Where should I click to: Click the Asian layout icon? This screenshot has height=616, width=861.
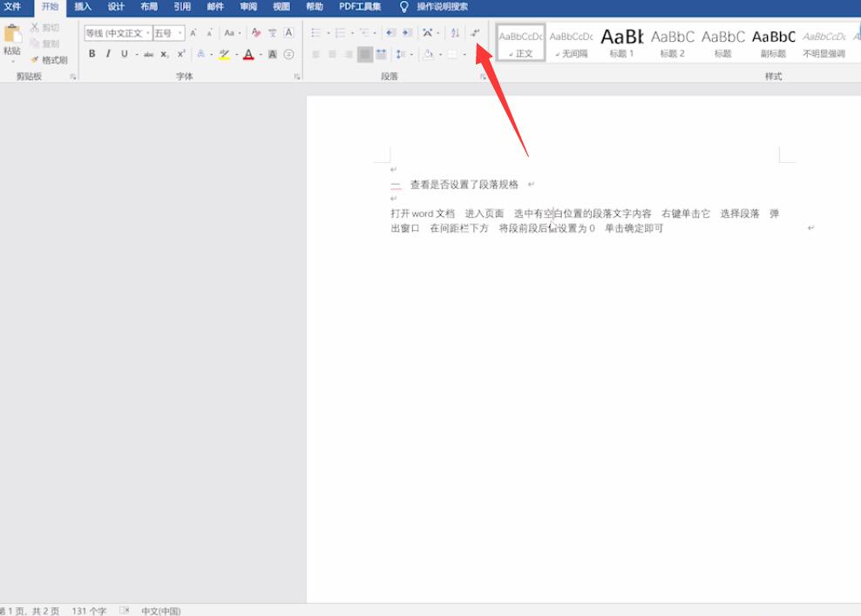tap(427, 33)
